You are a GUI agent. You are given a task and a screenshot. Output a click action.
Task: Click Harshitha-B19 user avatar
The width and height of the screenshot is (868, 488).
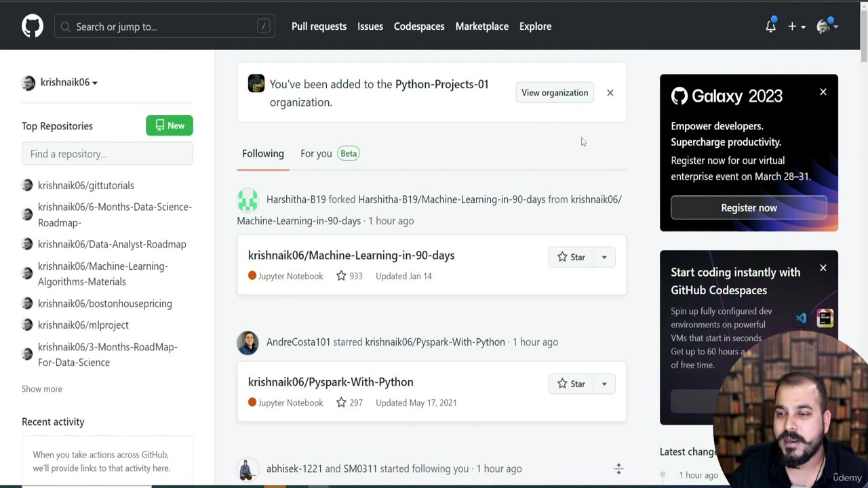click(248, 200)
